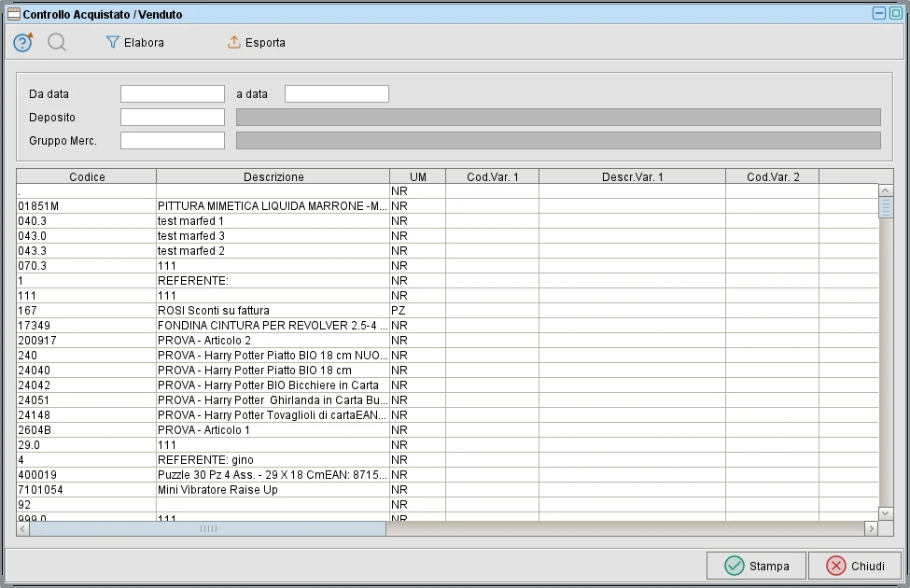The height and width of the screenshot is (588, 910).
Task: Select Harry Potter BIO Bicchiere in Carta row
Action: pyautogui.click(x=447, y=385)
